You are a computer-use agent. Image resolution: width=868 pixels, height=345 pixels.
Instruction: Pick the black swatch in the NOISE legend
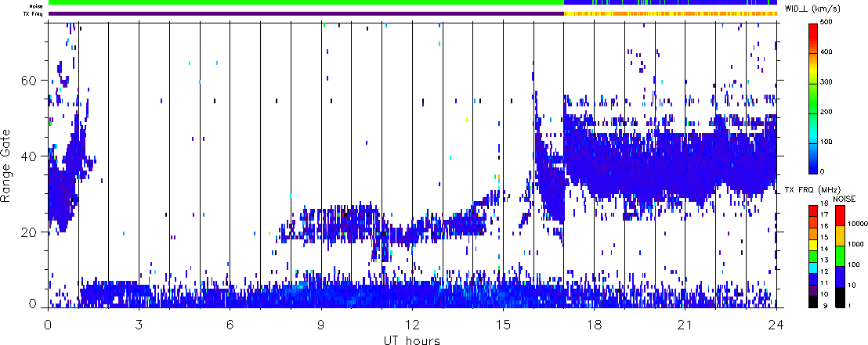(841, 297)
